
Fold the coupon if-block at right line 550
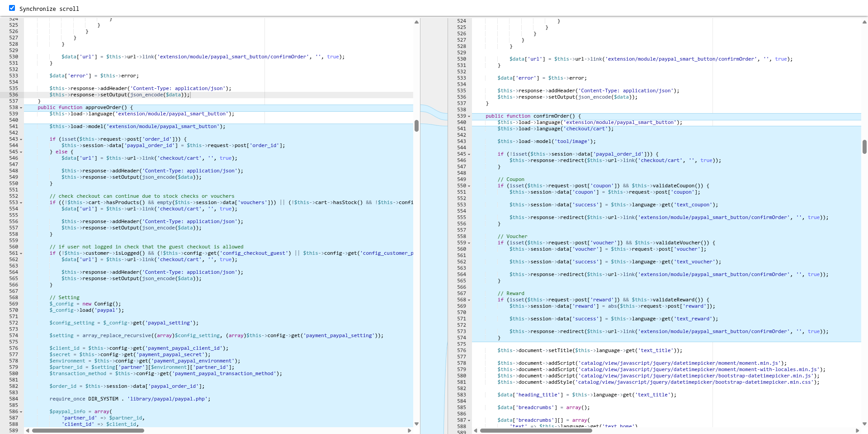click(469, 186)
